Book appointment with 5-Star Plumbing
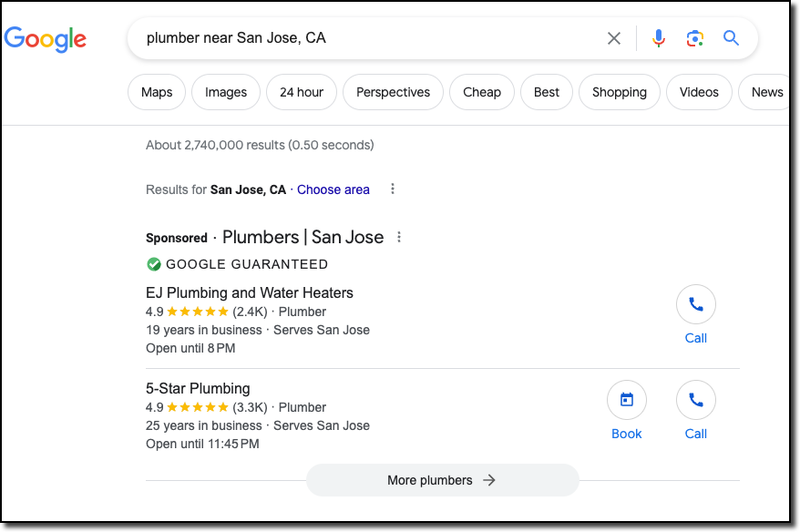 627,401
